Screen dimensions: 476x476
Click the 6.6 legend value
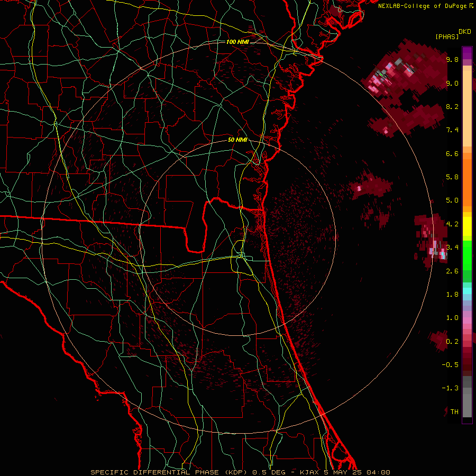(452, 153)
